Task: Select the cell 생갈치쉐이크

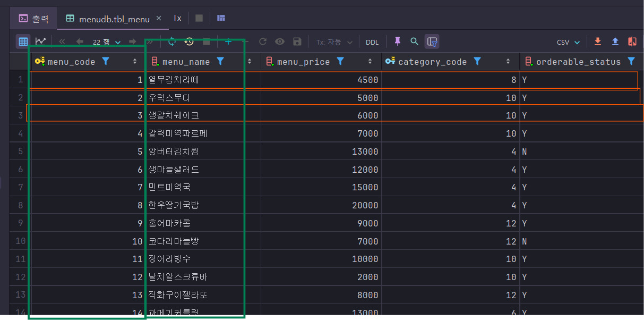Action: coord(203,115)
